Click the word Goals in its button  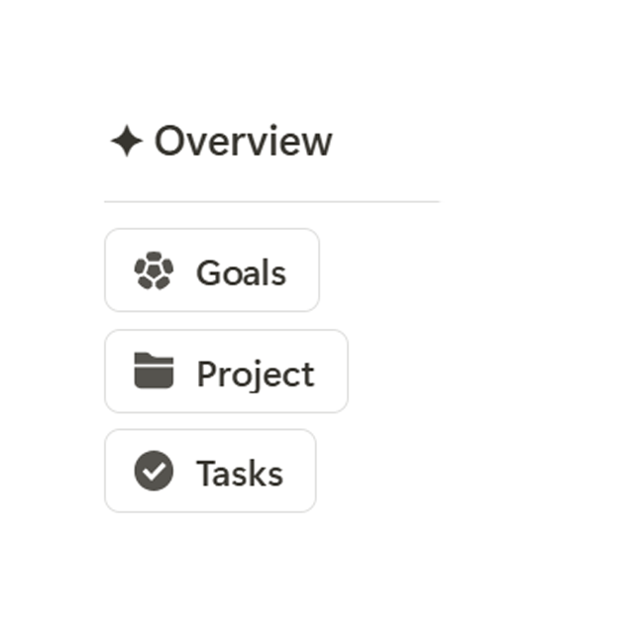coord(241,272)
